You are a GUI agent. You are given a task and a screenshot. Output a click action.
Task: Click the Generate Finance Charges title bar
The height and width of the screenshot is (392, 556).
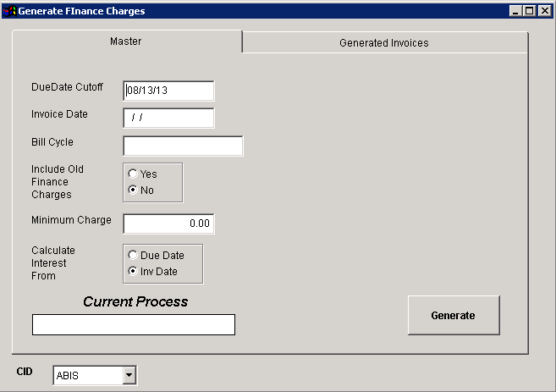254,11
